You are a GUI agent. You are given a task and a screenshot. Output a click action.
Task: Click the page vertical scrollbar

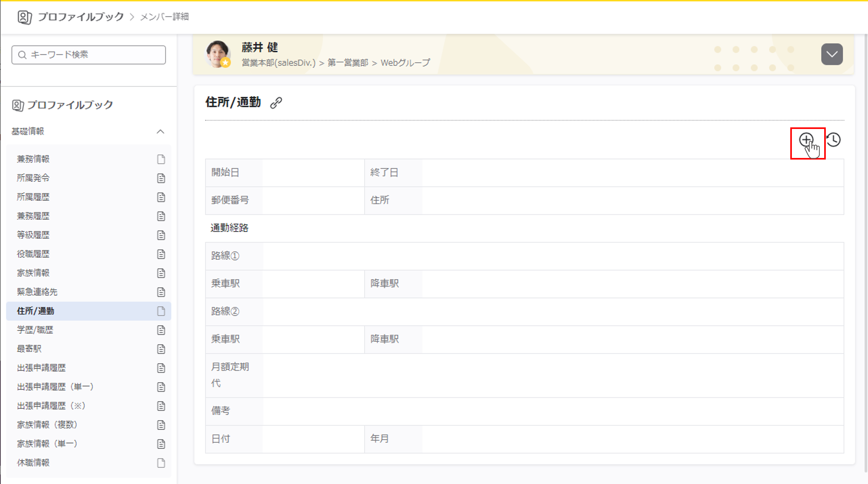click(x=866, y=253)
